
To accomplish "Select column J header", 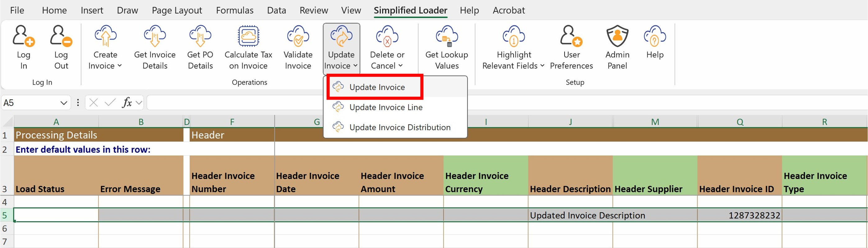I will pos(570,122).
